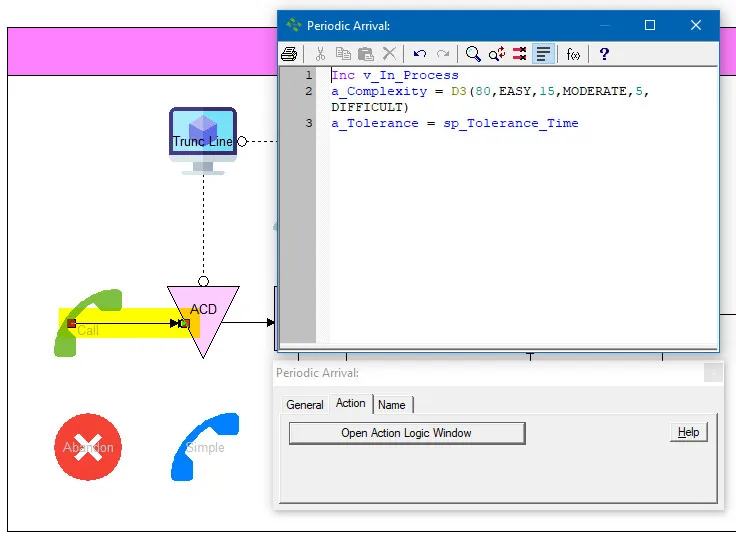Click the Copy icon in the toolbar
The image size is (736, 541).
click(343, 54)
